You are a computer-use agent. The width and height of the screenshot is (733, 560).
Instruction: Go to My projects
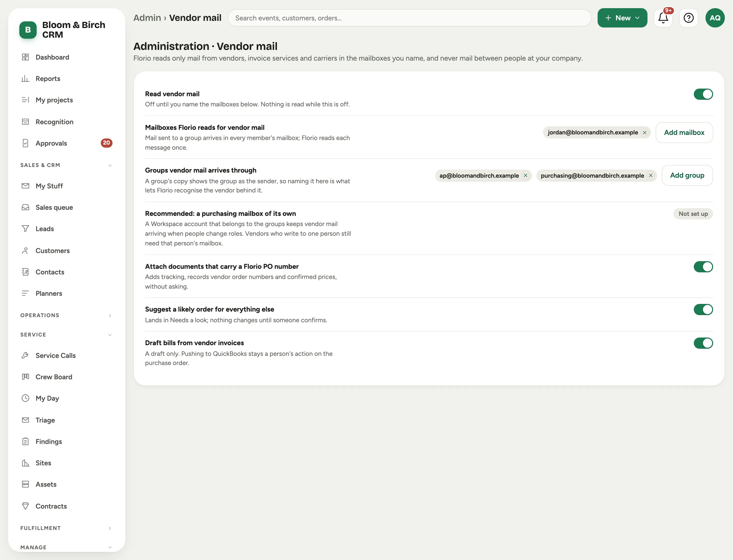click(x=66, y=100)
